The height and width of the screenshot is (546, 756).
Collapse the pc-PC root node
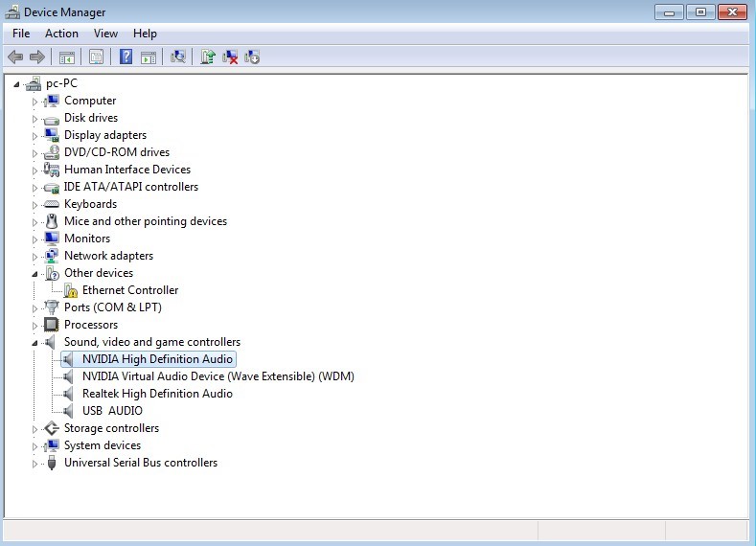(x=17, y=84)
